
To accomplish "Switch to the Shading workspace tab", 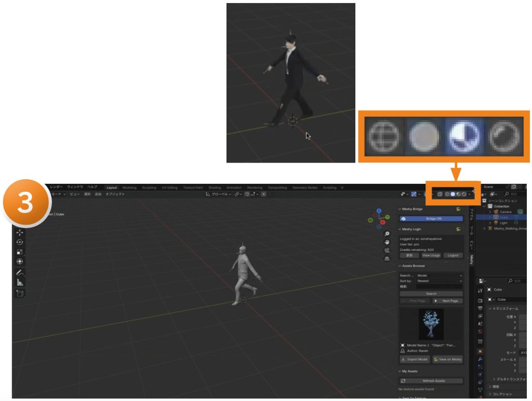I will (x=215, y=188).
